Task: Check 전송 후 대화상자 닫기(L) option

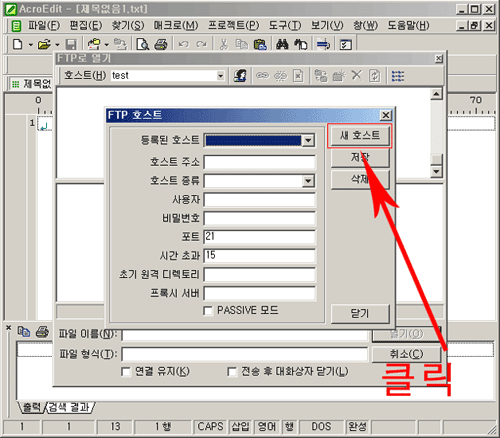Action: tap(232, 371)
